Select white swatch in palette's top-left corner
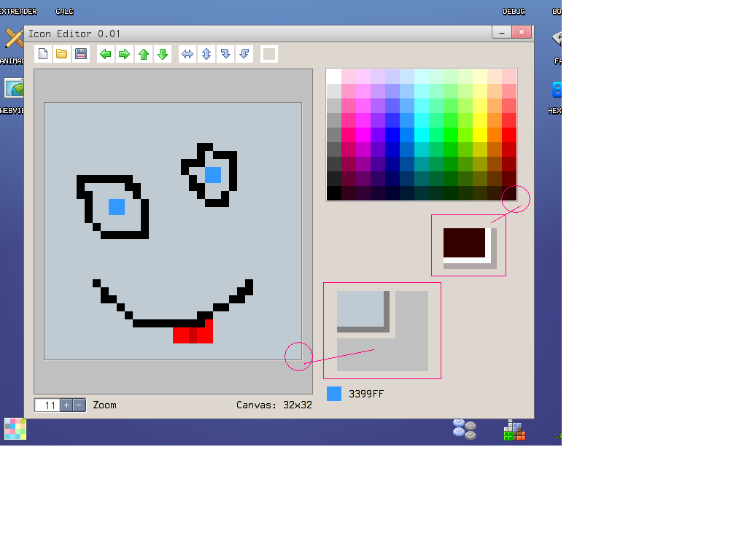Screen dimensions: 747x560 point(333,77)
